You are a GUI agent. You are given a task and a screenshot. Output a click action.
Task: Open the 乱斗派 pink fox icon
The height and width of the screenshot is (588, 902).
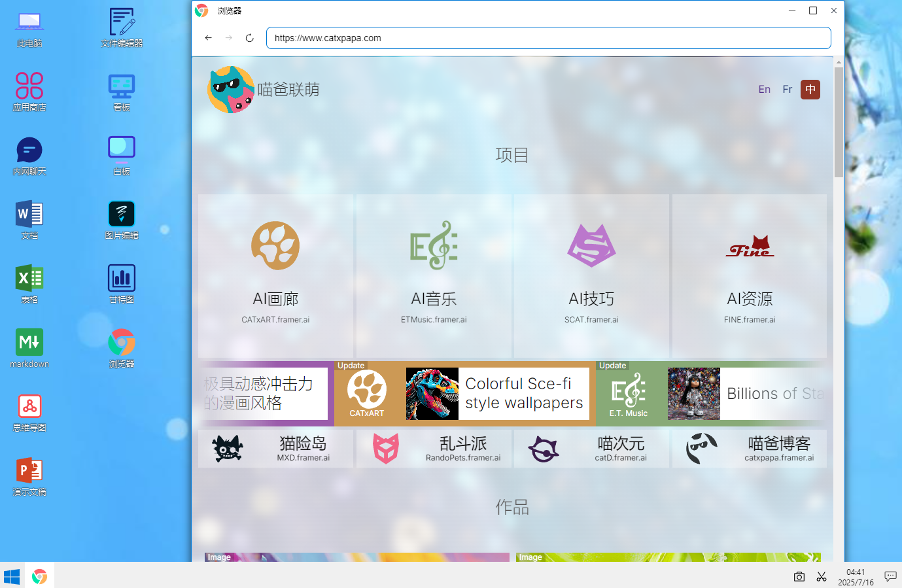(x=386, y=449)
